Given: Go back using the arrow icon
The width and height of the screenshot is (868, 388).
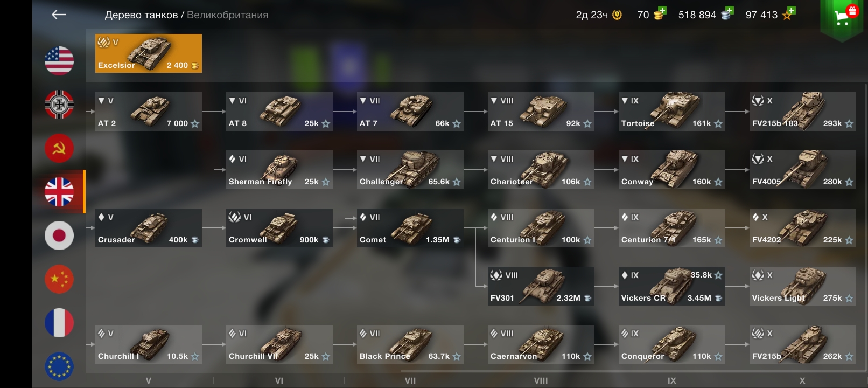Looking at the screenshot, I should tap(59, 15).
